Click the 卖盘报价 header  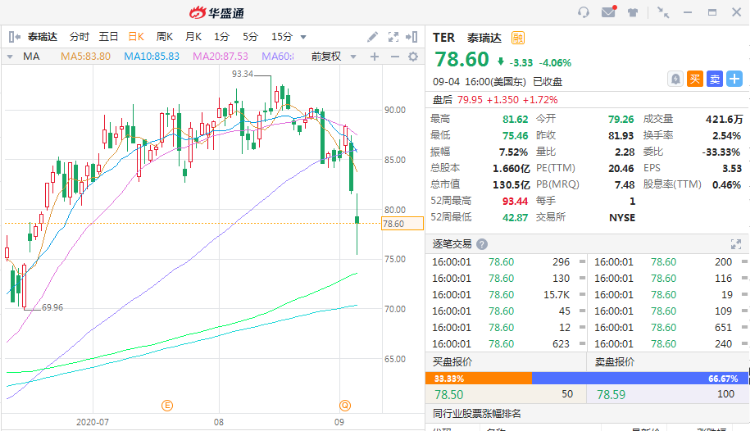(x=615, y=362)
